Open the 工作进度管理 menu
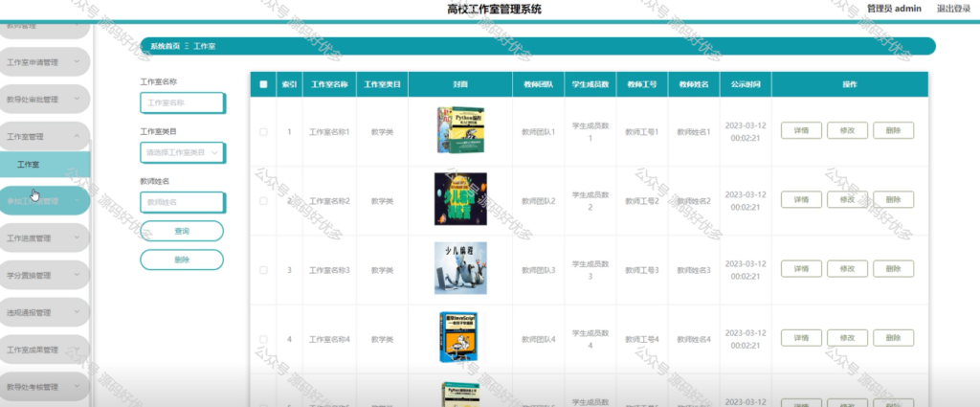This screenshot has width=980, height=407. 44,238
